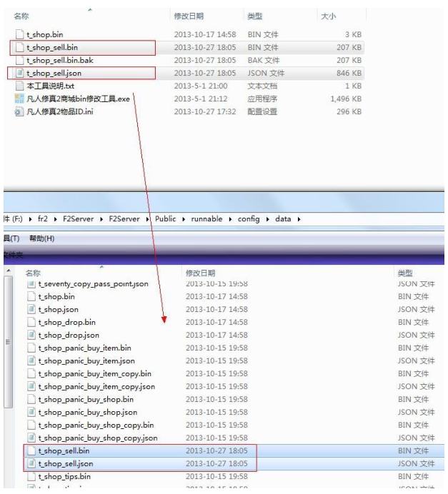
Task: Click t_shop_panic_buy_shop.bin file icon
Action: click(x=31, y=399)
